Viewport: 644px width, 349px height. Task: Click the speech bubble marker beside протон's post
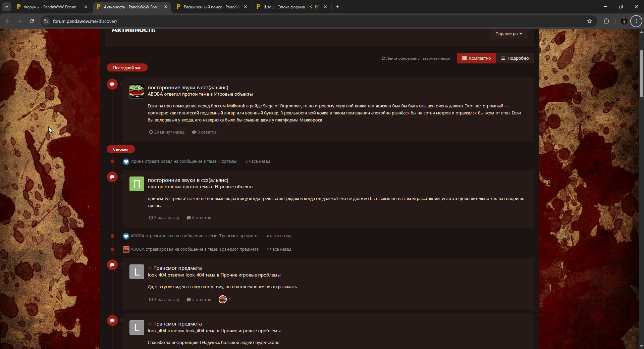112,177
